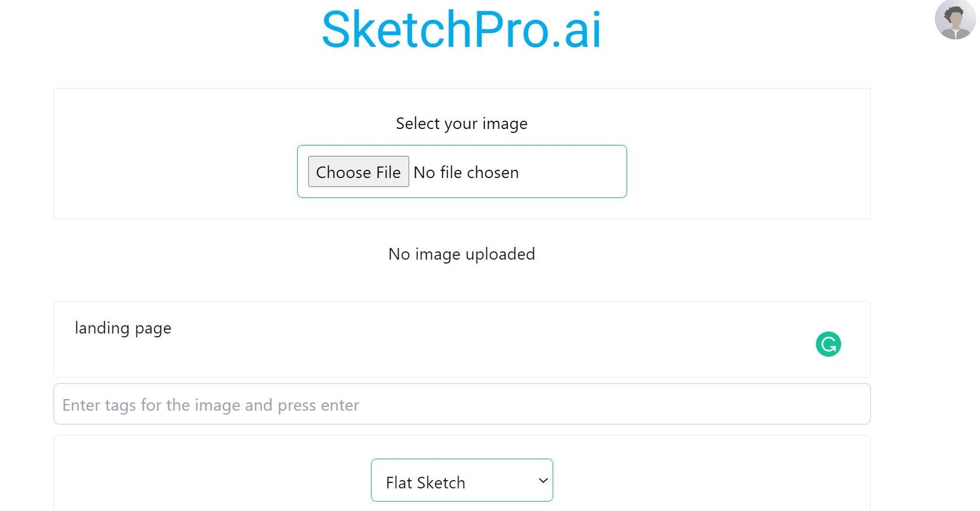
Task: Click the "No file chosen" text
Action: [x=466, y=173]
